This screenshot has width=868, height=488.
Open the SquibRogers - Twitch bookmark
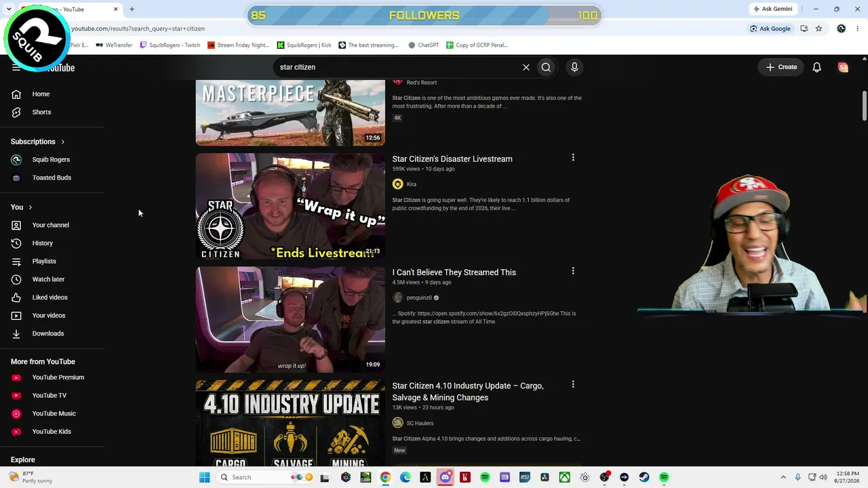click(x=170, y=45)
